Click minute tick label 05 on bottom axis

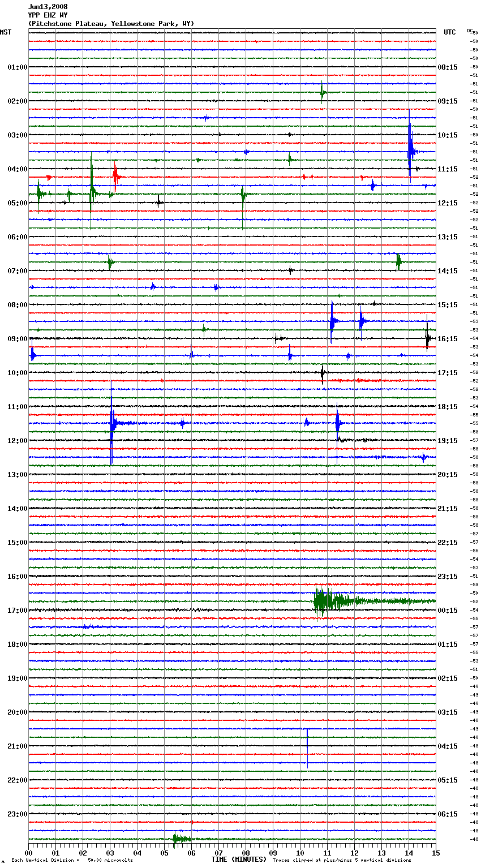coord(164,853)
